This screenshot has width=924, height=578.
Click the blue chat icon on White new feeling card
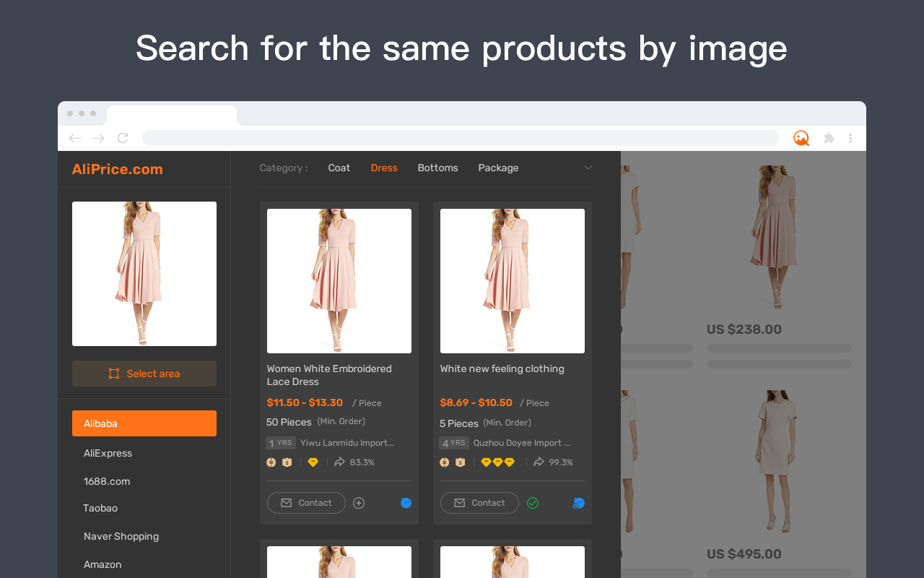pyautogui.click(x=578, y=503)
